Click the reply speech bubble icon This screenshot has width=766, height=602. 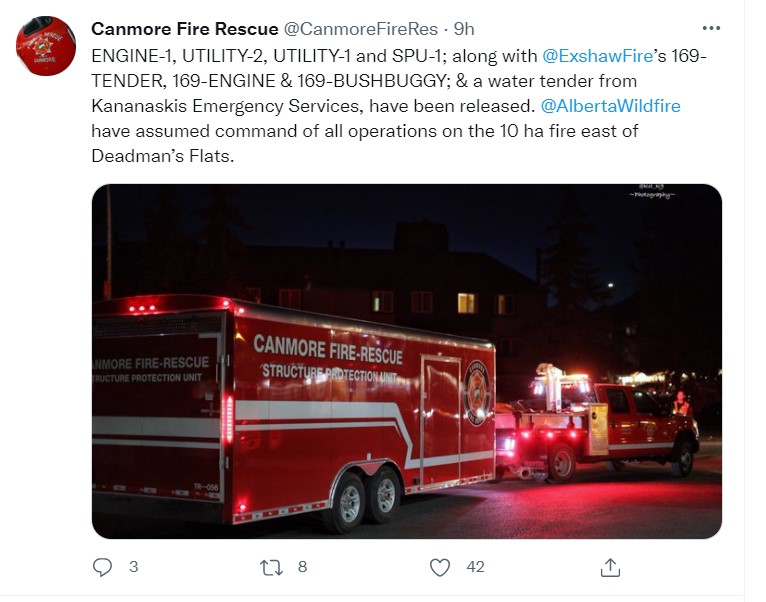(102, 567)
